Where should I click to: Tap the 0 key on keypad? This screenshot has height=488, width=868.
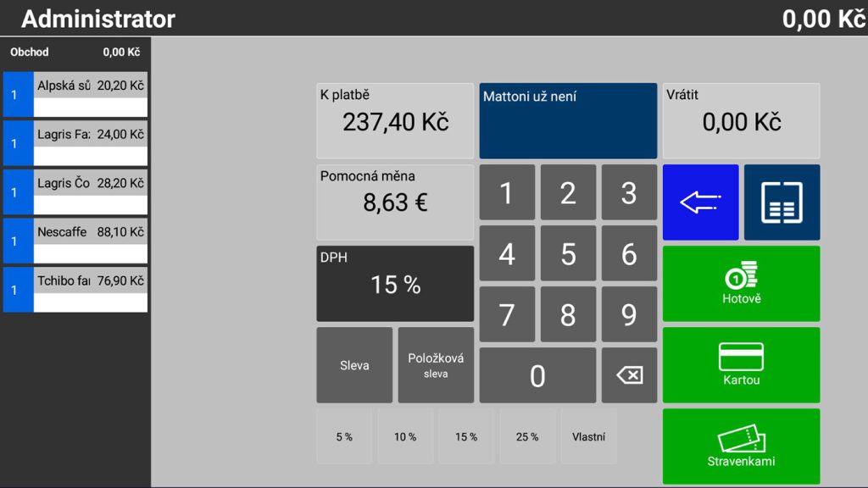click(x=537, y=375)
